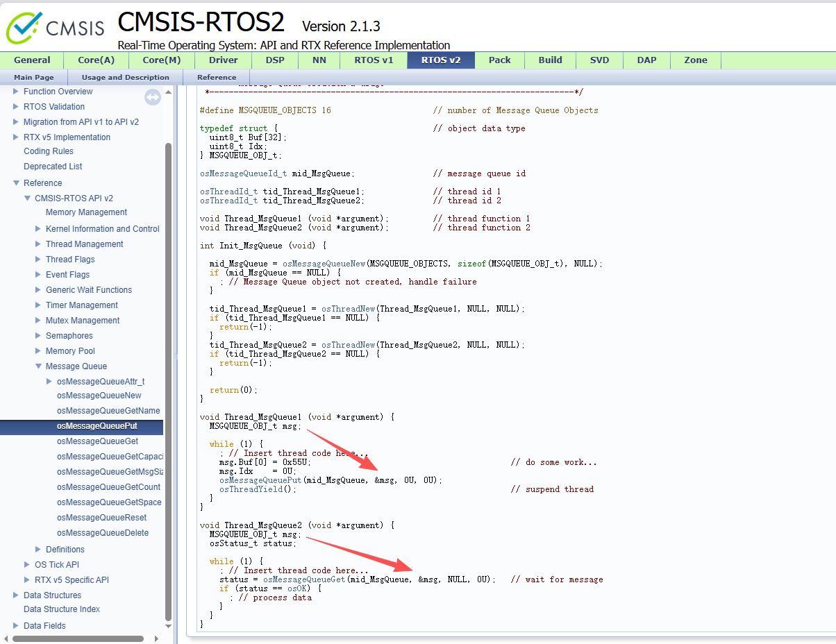Collapse the CMSIS-RTOS API v2 section
This screenshot has height=644, width=836.
tap(28, 198)
